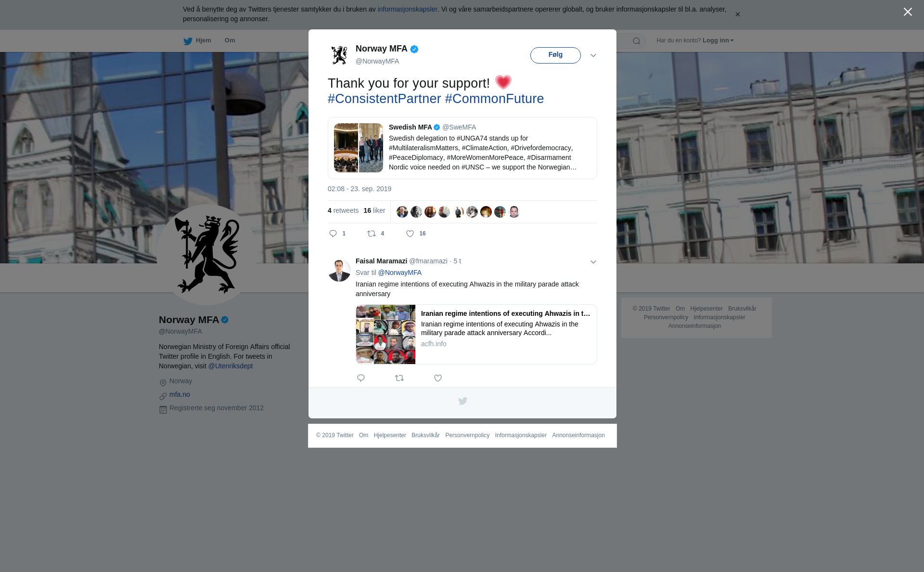
Task: Click the 16 liker count
Action: 374,210
